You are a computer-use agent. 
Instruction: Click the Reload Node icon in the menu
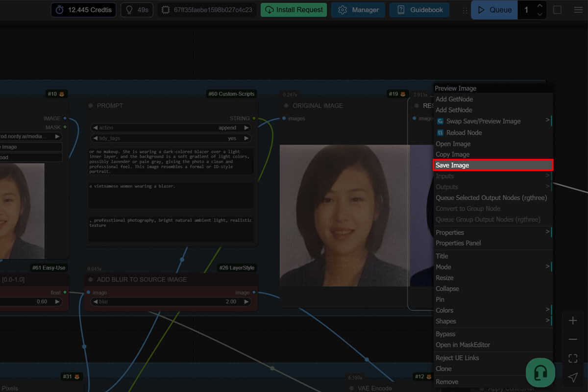pos(440,133)
